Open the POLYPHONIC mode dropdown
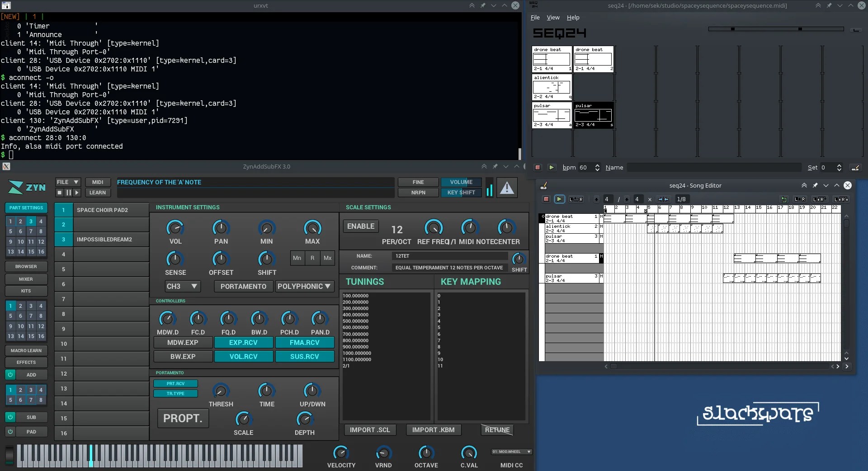Viewport: 868px width, 471px height. tap(304, 287)
